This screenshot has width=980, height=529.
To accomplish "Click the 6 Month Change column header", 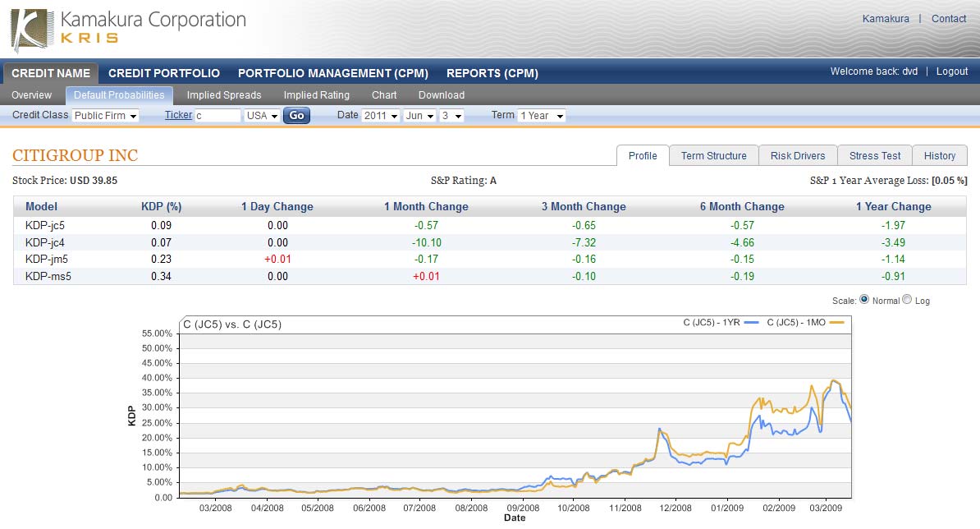I will point(742,206).
